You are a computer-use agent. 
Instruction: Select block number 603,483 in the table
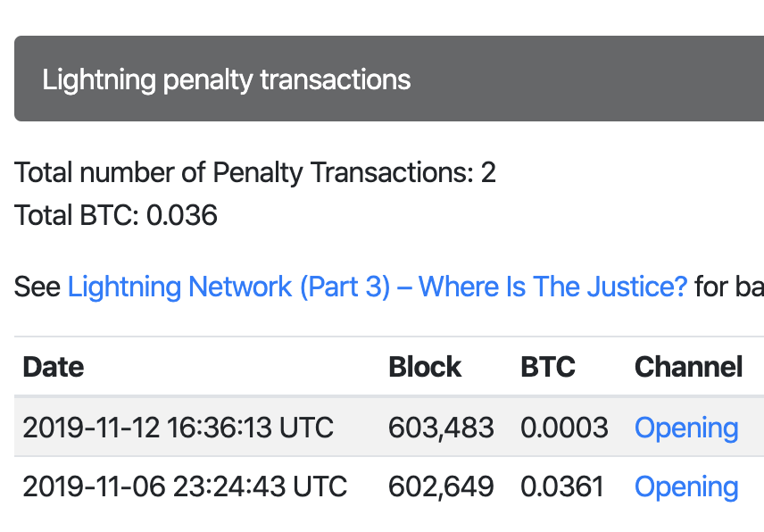(441, 428)
